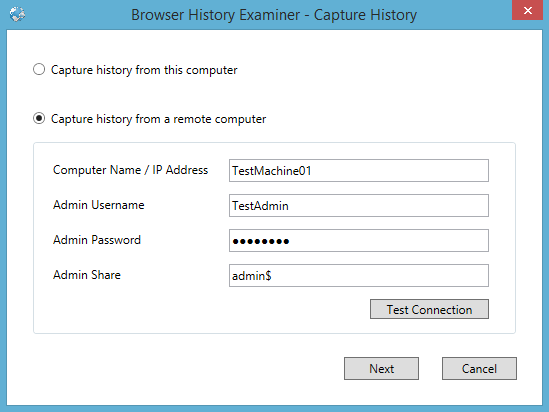Image resolution: width=549 pixels, height=412 pixels.
Task: Click the Admin Password label
Action: coord(97,240)
